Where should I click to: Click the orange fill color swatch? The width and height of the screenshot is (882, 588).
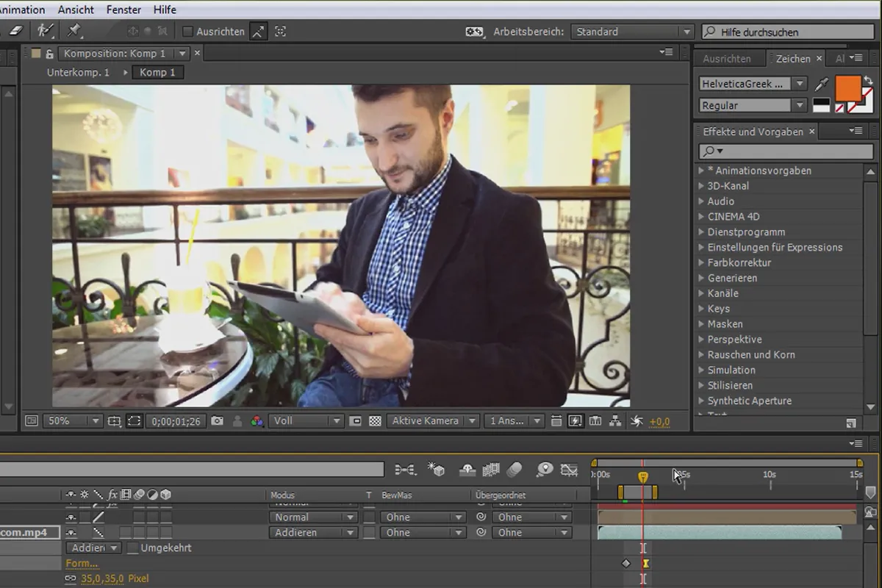pyautogui.click(x=848, y=87)
